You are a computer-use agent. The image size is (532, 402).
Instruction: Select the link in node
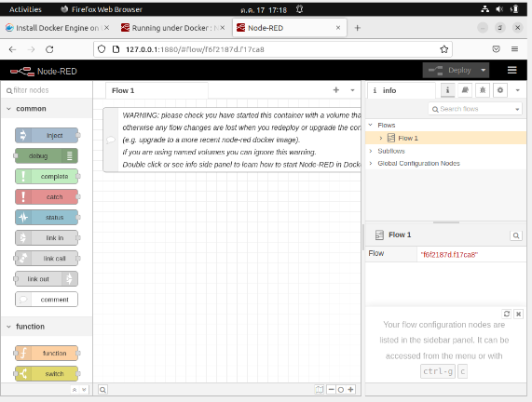coord(47,238)
